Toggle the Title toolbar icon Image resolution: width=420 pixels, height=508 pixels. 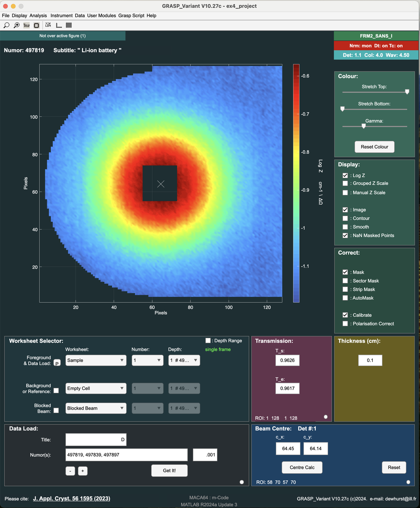[x=27, y=25]
